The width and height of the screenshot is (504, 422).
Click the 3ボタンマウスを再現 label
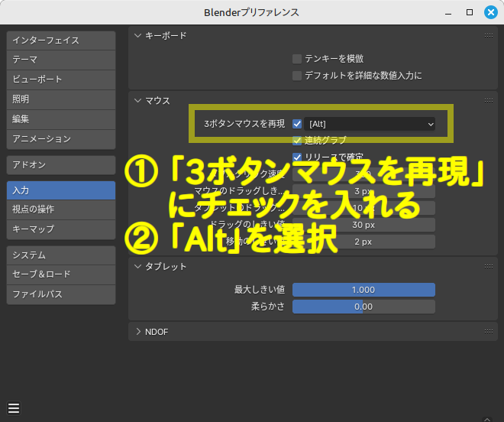(244, 124)
